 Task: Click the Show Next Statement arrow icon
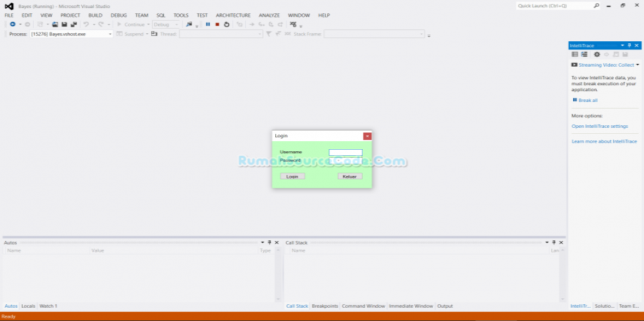(x=252, y=24)
